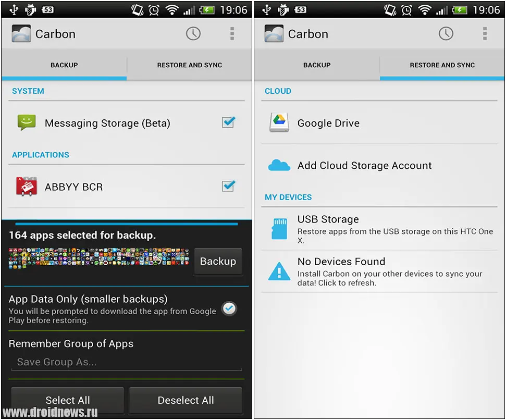The image size is (506, 420).
Task: Open Google Drive restore source
Action: pos(379,122)
